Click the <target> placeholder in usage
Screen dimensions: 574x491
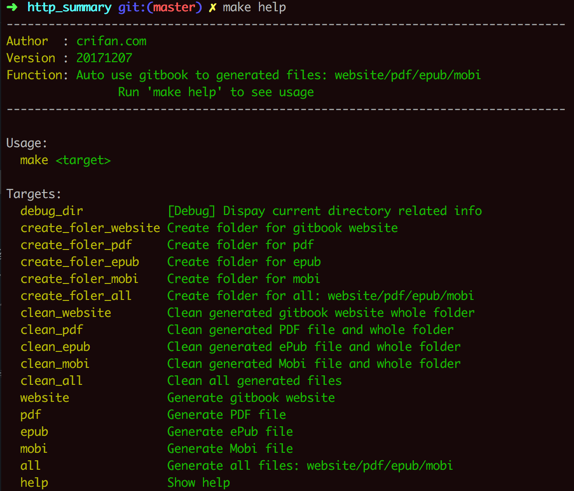click(x=83, y=161)
